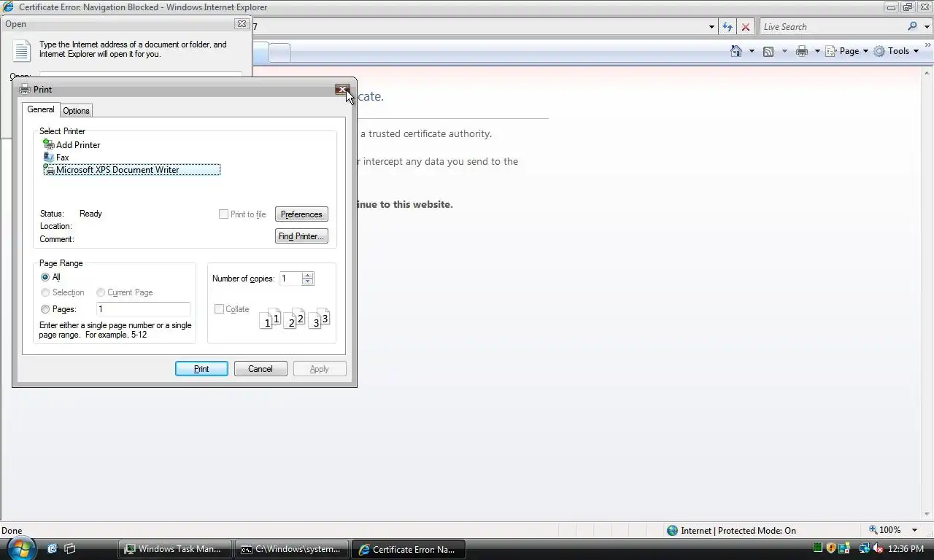Select Microsoft XPS Document Writer printer
The width and height of the screenshot is (934, 560).
(132, 170)
